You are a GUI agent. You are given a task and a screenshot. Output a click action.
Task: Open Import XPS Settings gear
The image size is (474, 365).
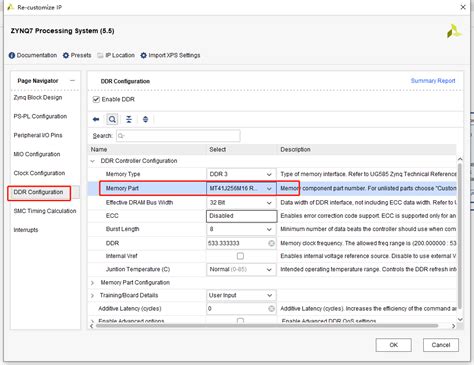(143, 55)
